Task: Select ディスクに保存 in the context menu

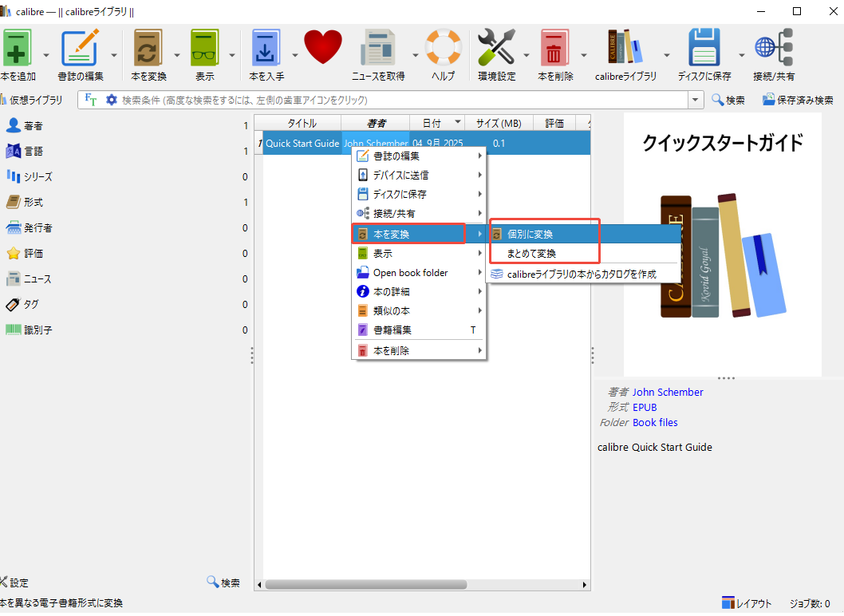Action: point(419,195)
